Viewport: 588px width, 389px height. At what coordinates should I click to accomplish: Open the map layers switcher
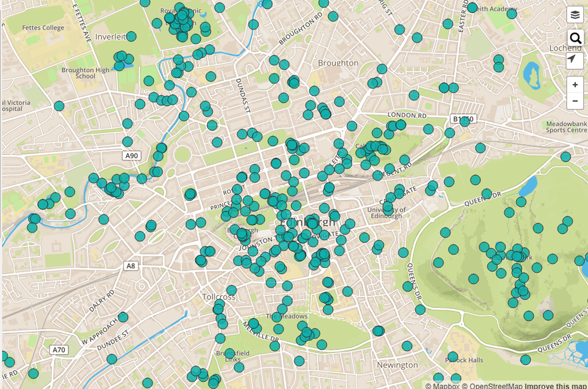pyautogui.click(x=575, y=15)
